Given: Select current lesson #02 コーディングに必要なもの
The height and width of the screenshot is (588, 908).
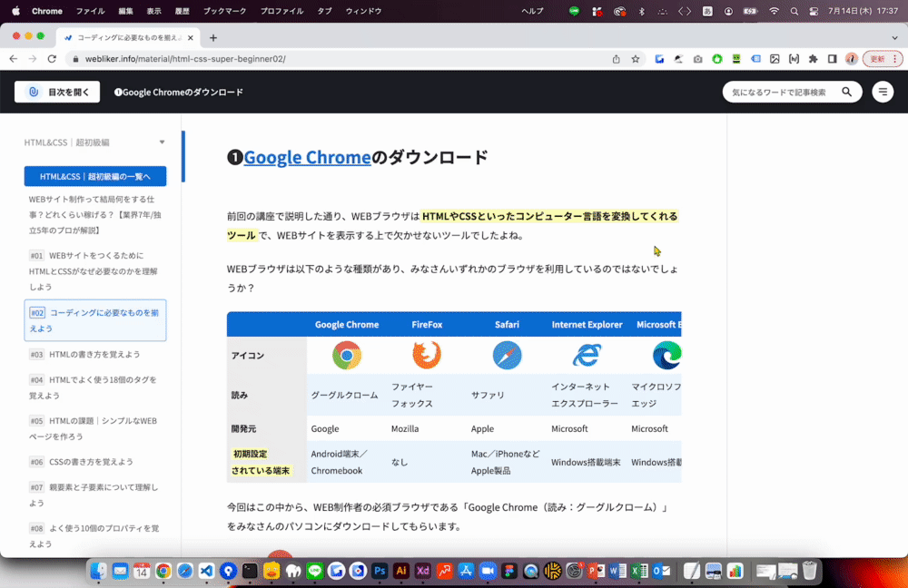Looking at the screenshot, I should click(95, 320).
